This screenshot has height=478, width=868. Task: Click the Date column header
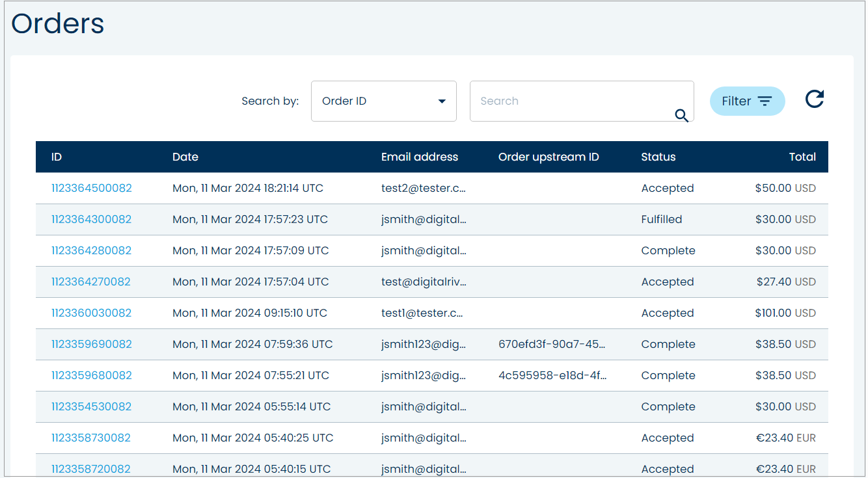(185, 157)
